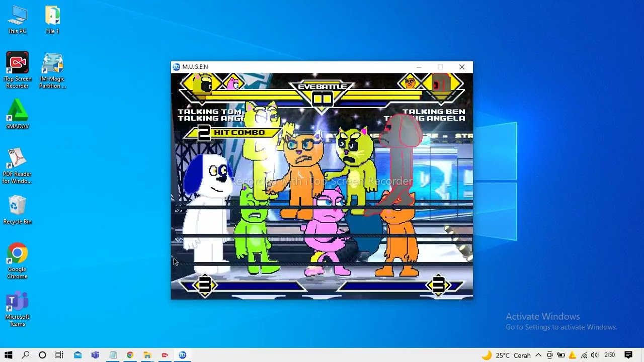Open taskbar Search
The image size is (644, 362).
pos(26,355)
